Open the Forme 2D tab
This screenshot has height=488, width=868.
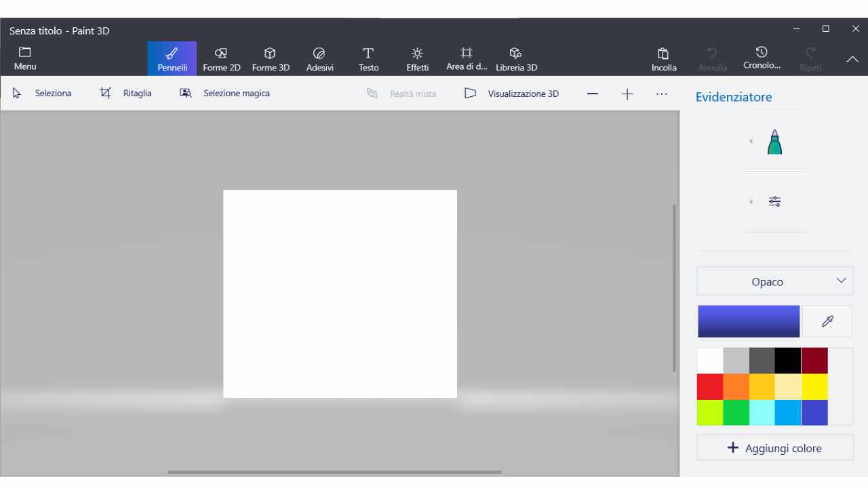coord(221,59)
